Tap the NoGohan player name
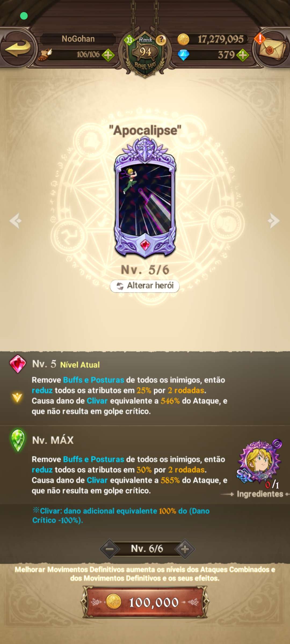Viewport: 290px width, 644px height. coord(78,39)
